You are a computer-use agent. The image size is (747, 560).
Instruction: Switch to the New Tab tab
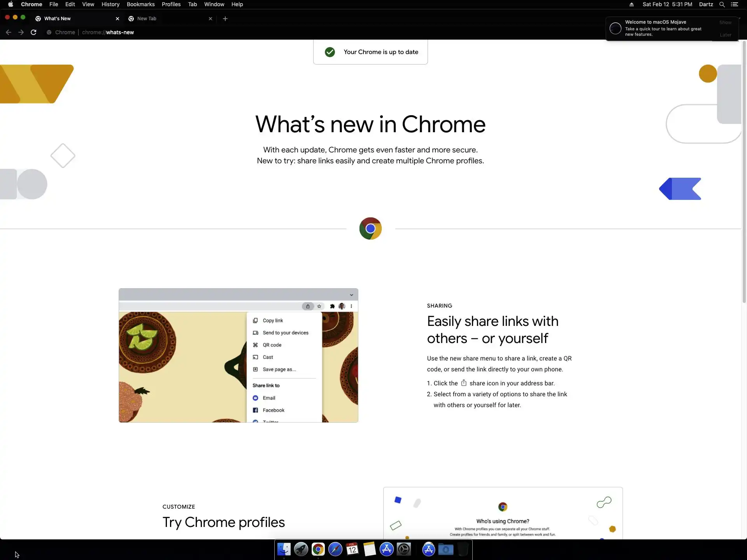(x=167, y=19)
